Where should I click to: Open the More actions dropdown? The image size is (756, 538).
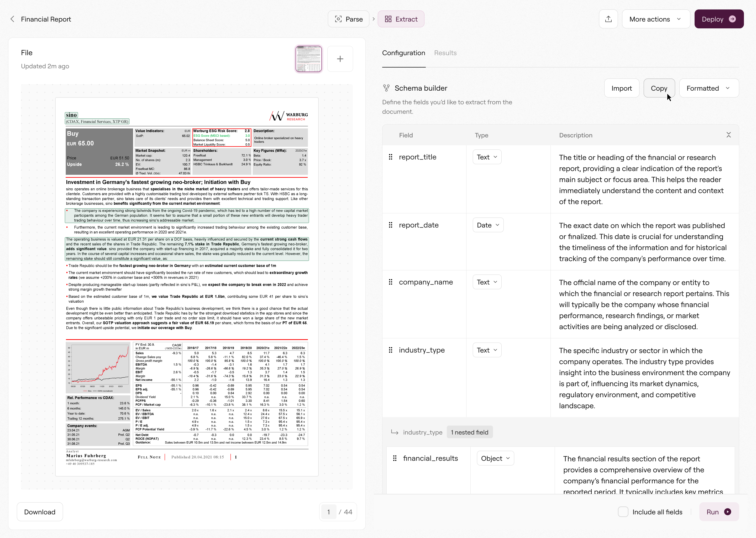pyautogui.click(x=656, y=19)
